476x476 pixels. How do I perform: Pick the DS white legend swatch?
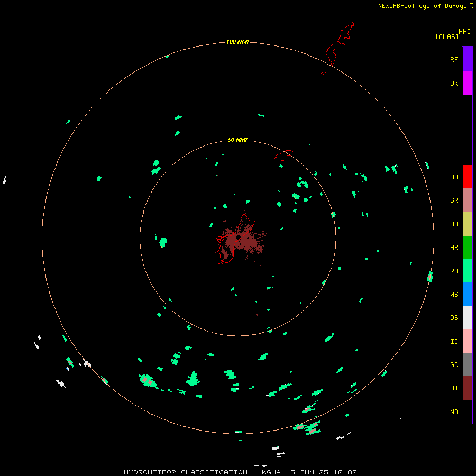(467, 317)
